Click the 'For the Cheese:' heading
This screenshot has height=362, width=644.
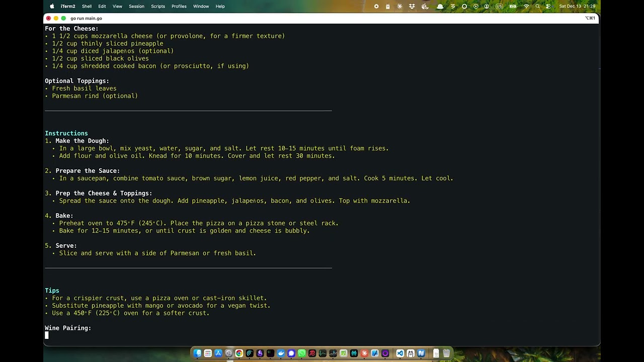(x=71, y=29)
